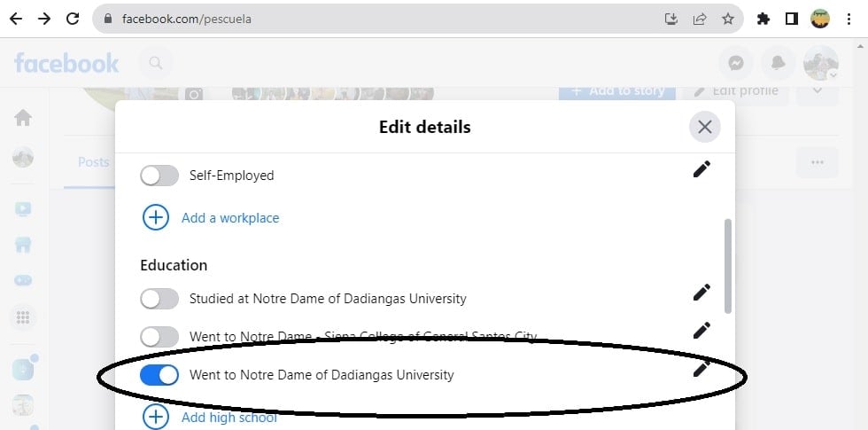
Task: Edit Went to Notre Dame of Dadiangas entry
Action: coord(701,369)
